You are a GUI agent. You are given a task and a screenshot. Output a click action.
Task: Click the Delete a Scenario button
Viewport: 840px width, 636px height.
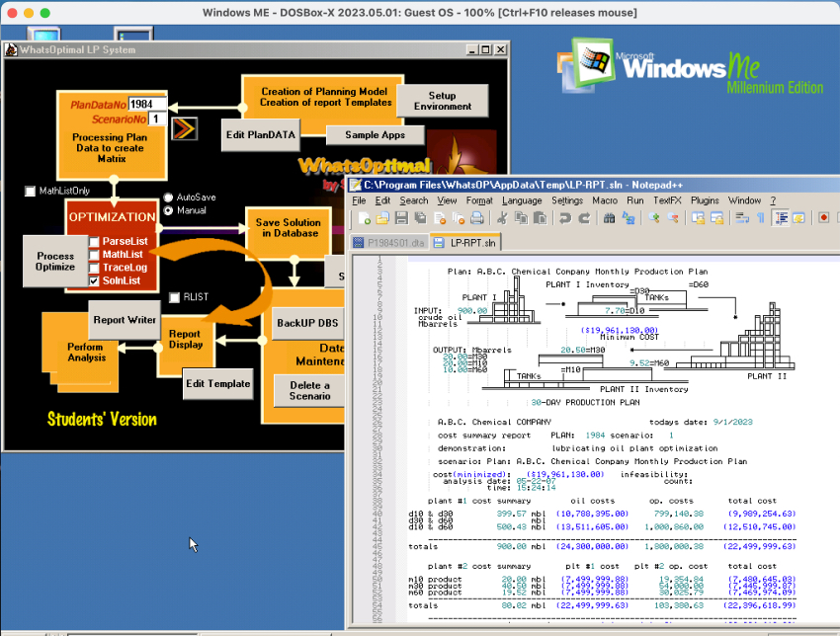[x=309, y=391]
